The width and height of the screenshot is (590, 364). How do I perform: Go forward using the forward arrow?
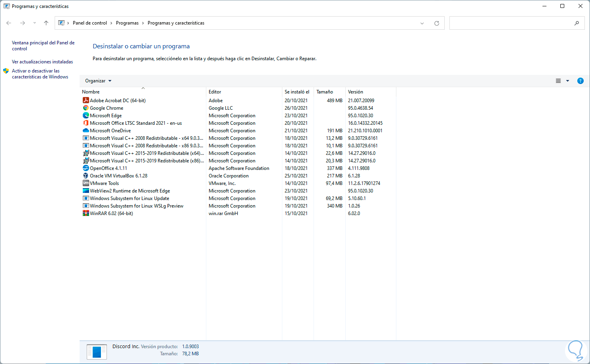23,23
